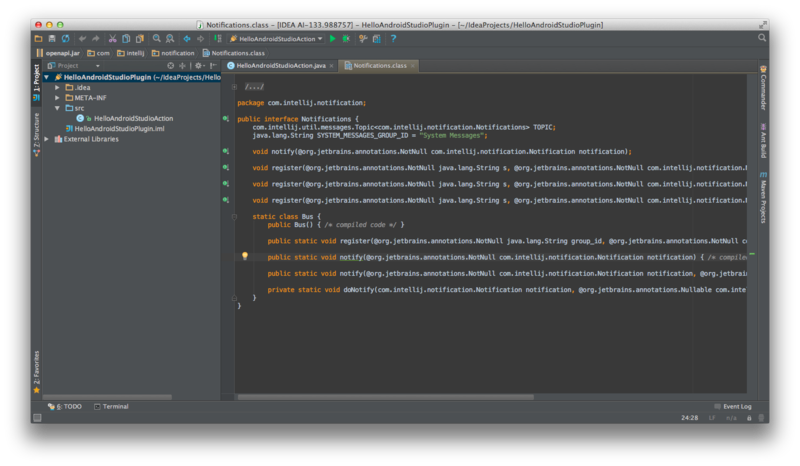
Task: Open Settings via the wrench icon
Action: tap(363, 38)
